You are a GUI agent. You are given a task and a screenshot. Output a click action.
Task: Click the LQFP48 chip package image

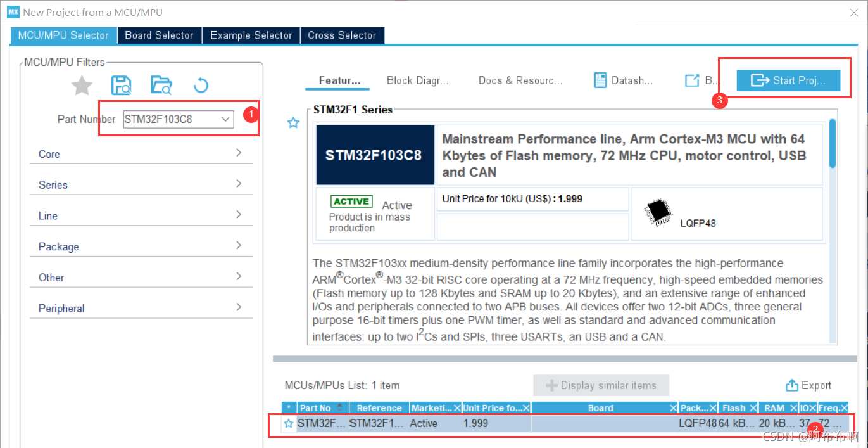pyautogui.click(x=658, y=214)
